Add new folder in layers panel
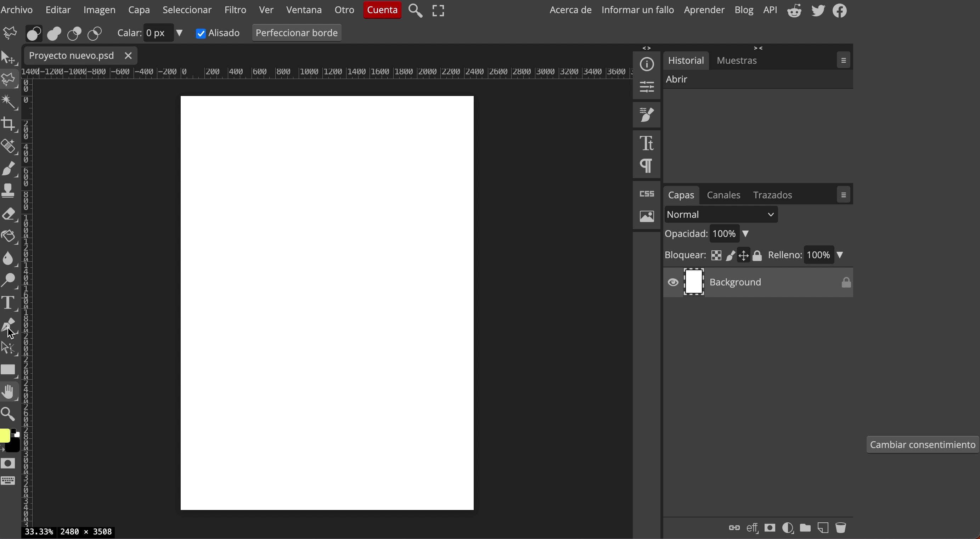The width and height of the screenshot is (980, 539). click(805, 528)
